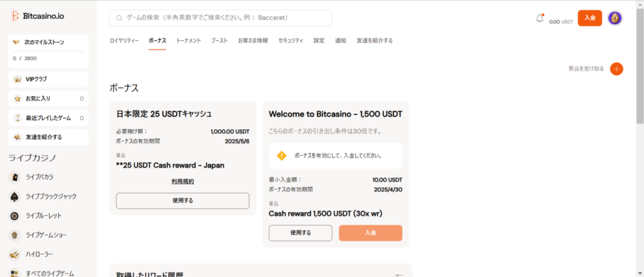Click the ライブカジノ section heading
The height and width of the screenshot is (277, 644).
coord(33,158)
